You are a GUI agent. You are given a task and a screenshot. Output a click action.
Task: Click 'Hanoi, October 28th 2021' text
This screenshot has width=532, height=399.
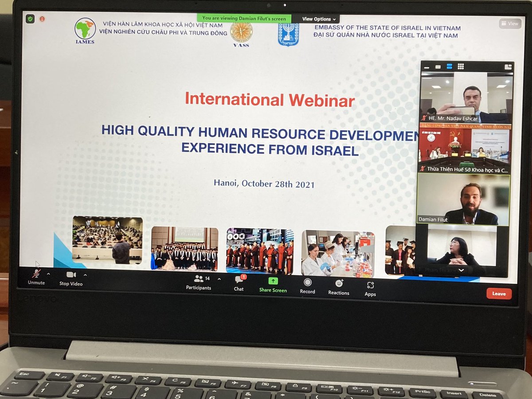tap(264, 184)
